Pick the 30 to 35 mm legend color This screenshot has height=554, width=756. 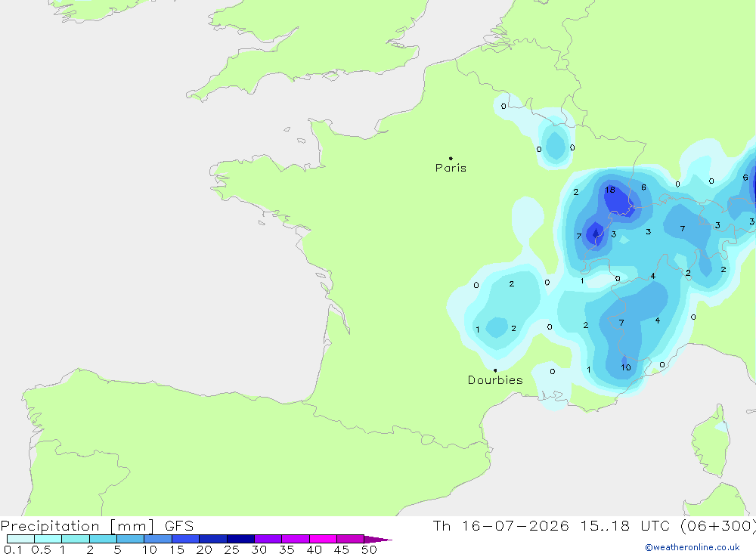click(268, 539)
